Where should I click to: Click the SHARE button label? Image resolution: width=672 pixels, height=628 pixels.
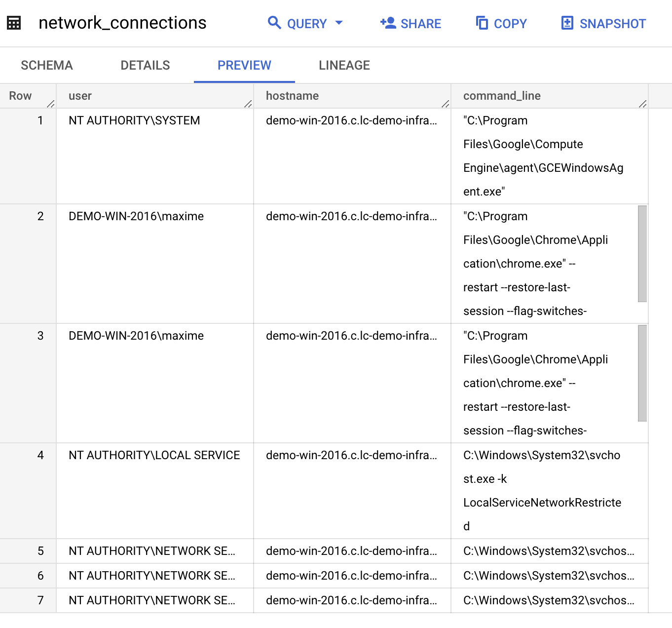420,24
